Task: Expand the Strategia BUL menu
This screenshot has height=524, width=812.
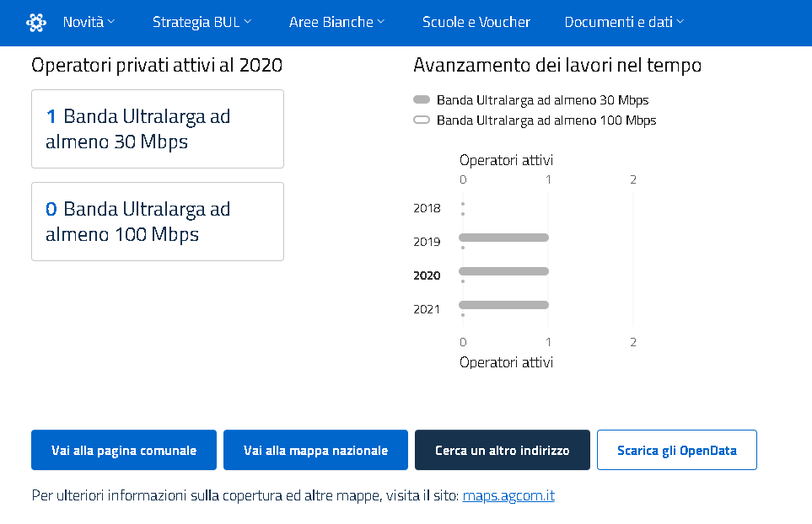Action: (x=202, y=23)
